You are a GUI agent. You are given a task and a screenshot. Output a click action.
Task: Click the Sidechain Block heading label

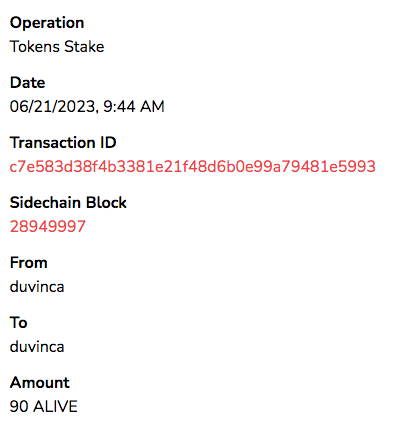(68, 203)
